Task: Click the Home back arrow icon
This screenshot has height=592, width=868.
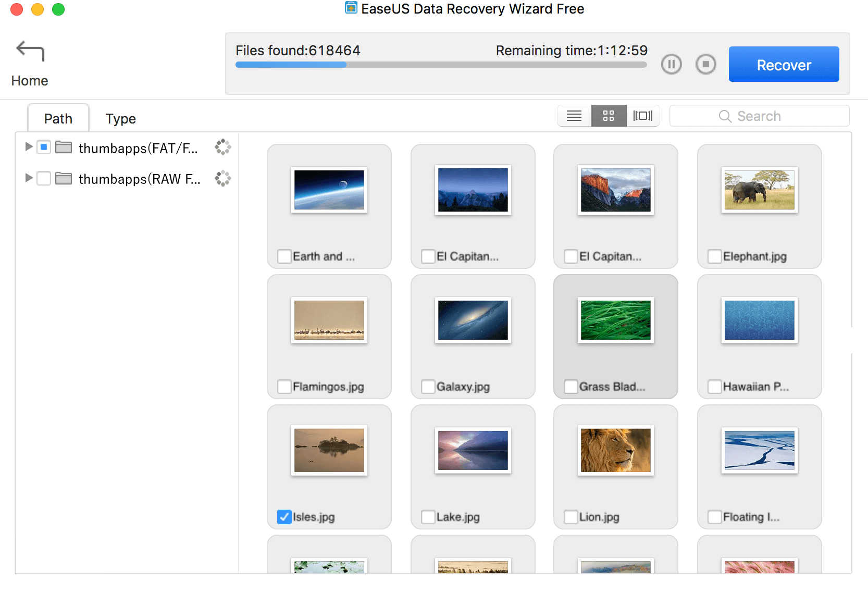Action: 30,51
